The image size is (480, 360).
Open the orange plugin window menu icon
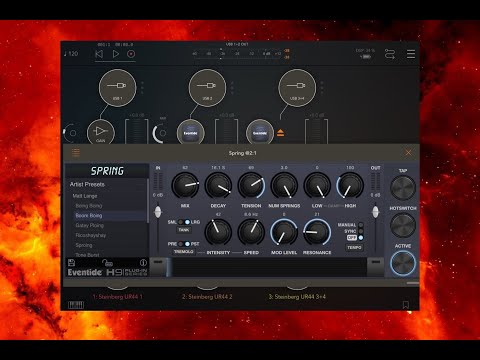[x=76, y=153]
